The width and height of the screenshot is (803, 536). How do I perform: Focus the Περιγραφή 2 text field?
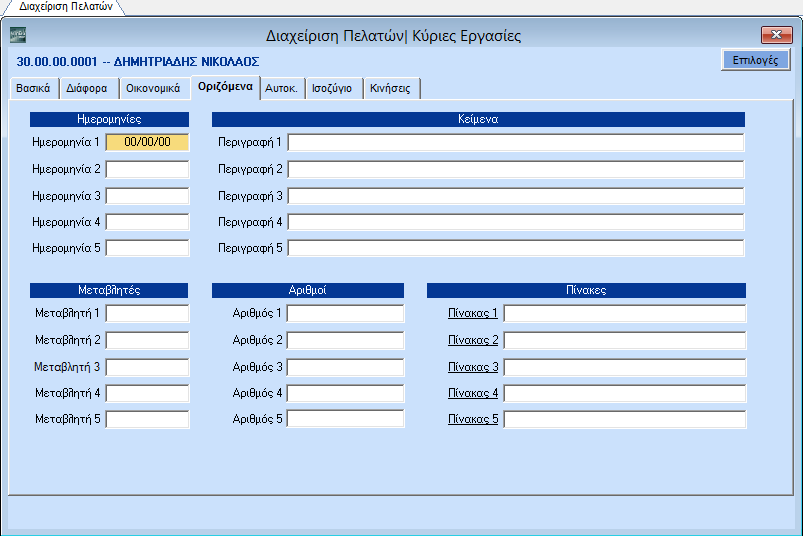[516, 169]
